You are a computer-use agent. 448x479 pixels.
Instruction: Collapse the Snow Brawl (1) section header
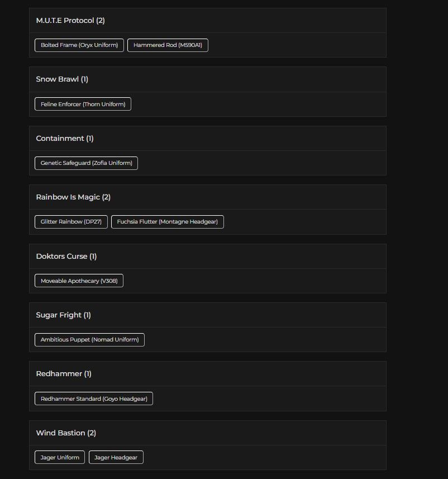coord(208,79)
